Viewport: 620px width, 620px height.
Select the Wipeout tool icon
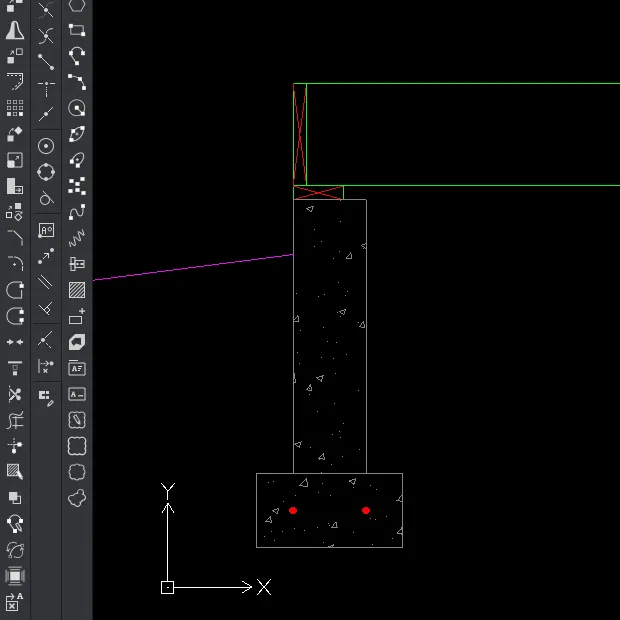pos(77,342)
